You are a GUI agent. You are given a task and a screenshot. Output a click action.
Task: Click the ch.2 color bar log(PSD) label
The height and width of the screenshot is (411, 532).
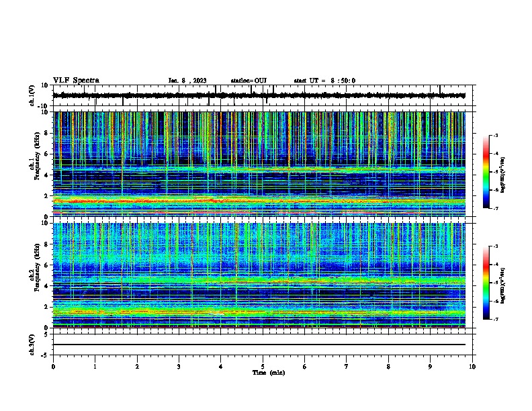pyautogui.click(x=502, y=285)
